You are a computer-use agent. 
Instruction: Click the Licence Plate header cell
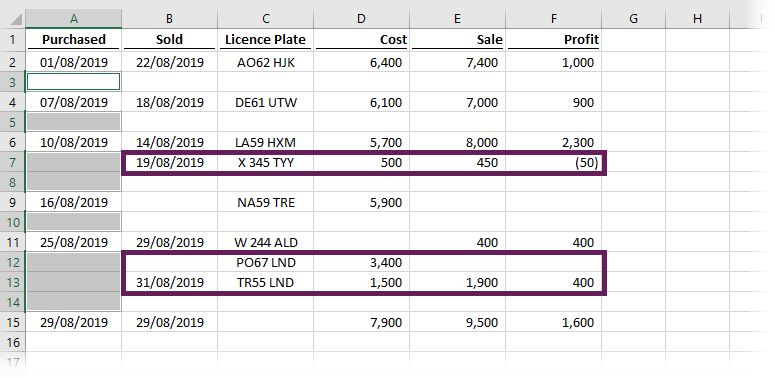coord(265,40)
